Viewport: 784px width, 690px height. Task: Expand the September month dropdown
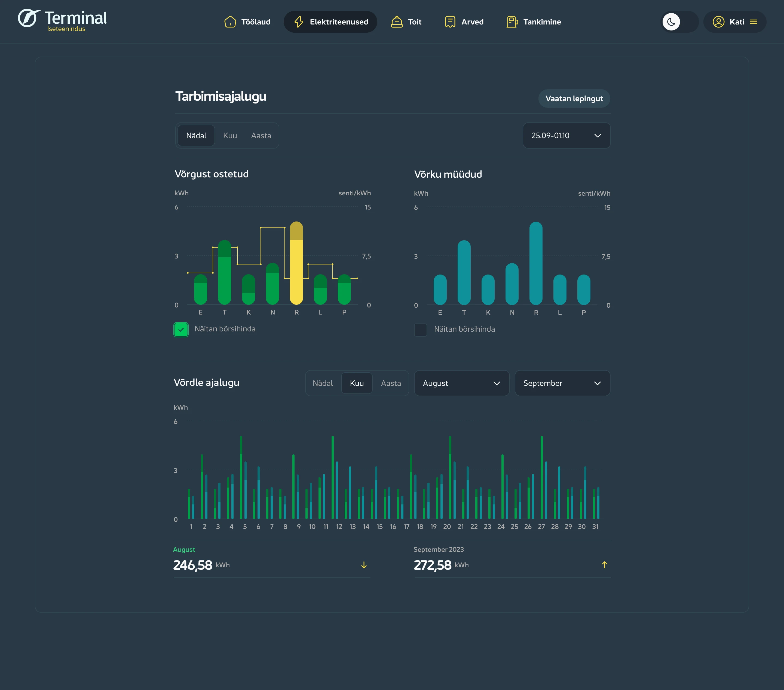(562, 383)
